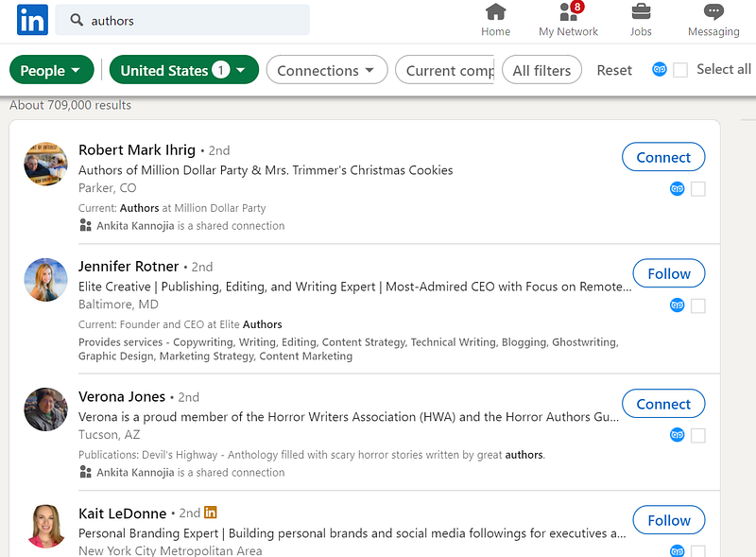Open Verona Jones name link
The height and width of the screenshot is (557, 756).
point(122,397)
